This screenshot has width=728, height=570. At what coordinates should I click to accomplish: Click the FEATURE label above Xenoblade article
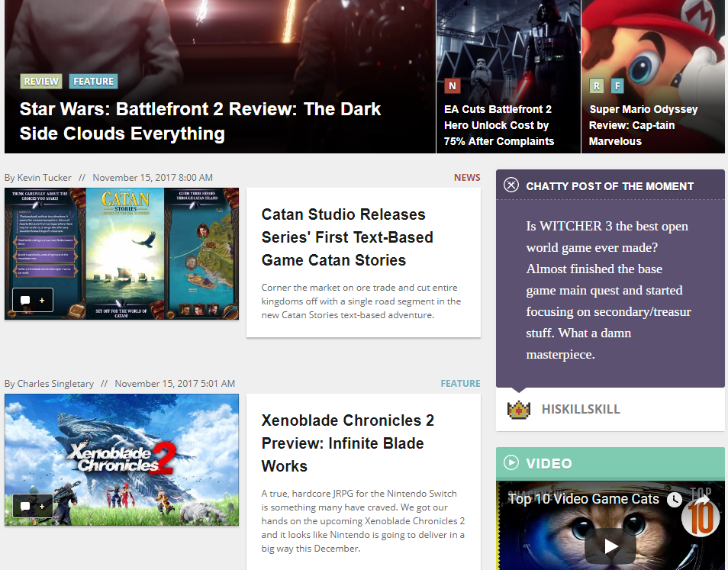tap(461, 383)
